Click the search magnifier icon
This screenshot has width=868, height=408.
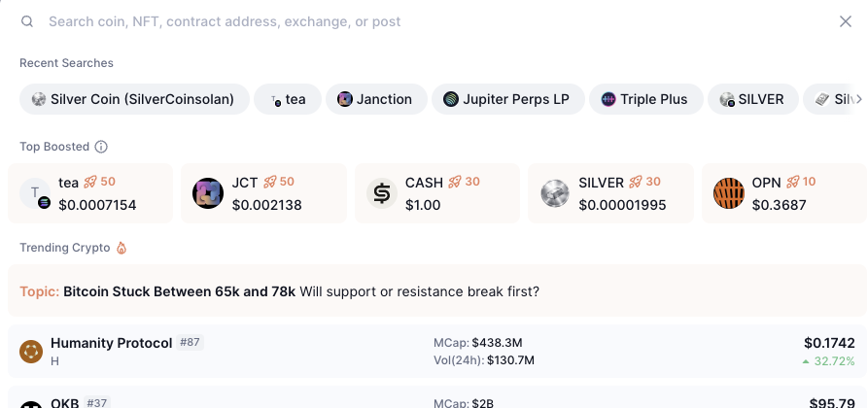pos(27,21)
